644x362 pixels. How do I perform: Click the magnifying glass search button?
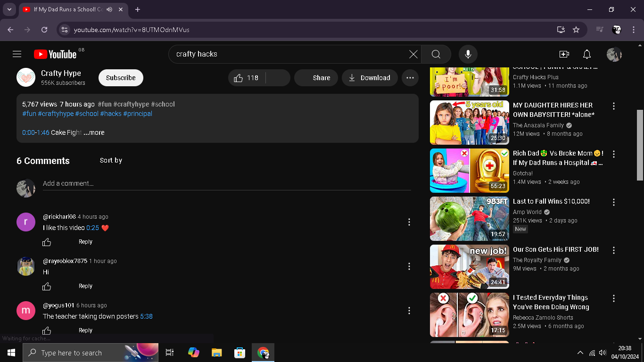point(436,54)
